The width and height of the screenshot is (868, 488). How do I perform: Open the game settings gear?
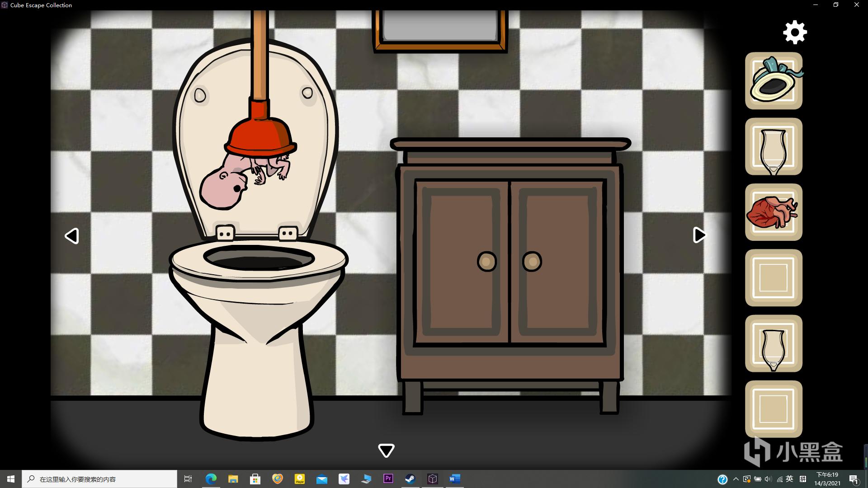click(795, 32)
